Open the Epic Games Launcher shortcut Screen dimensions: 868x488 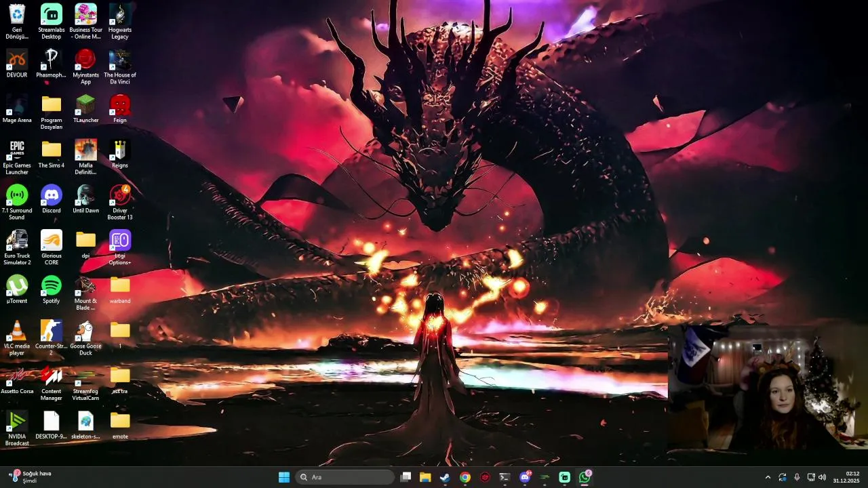point(17,157)
